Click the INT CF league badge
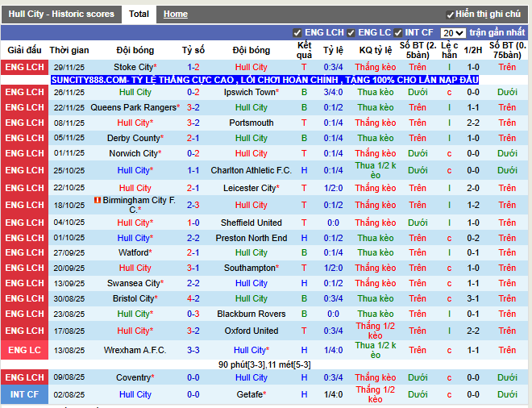Viewport: 532px width, 408px height. 24,394
